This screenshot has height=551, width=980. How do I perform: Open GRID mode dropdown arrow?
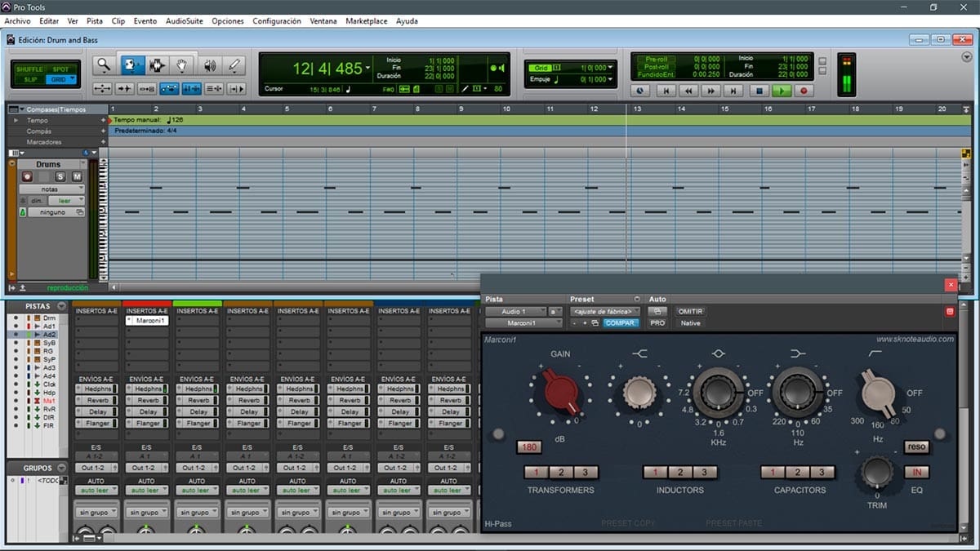tap(72, 79)
